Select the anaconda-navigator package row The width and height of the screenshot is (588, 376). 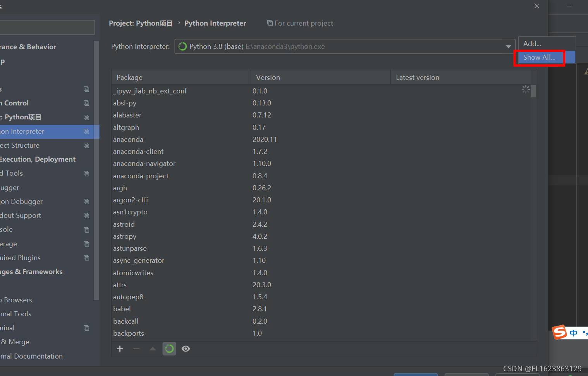coord(321,164)
